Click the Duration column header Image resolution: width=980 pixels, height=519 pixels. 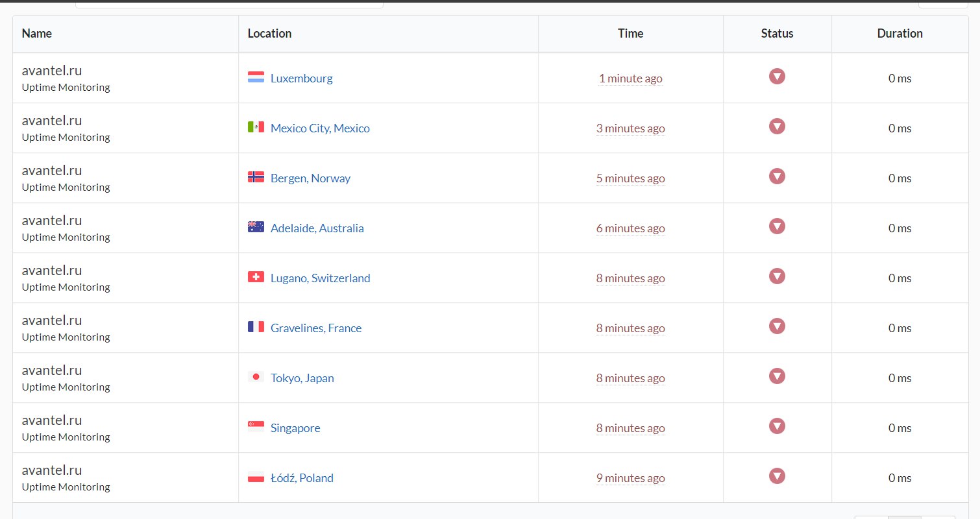pyautogui.click(x=900, y=33)
